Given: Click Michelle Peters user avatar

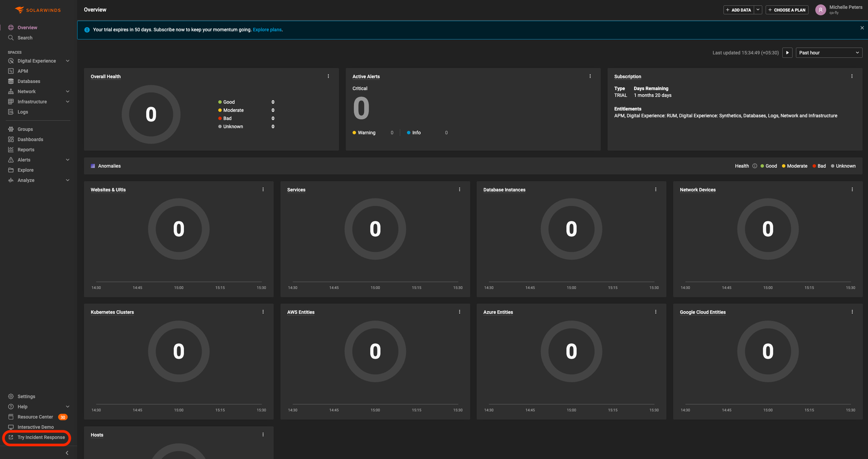Looking at the screenshot, I should click(x=821, y=10).
